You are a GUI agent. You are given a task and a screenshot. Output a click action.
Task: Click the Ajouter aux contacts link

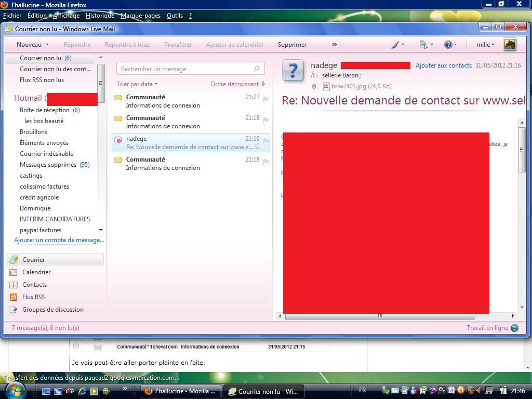click(x=443, y=65)
